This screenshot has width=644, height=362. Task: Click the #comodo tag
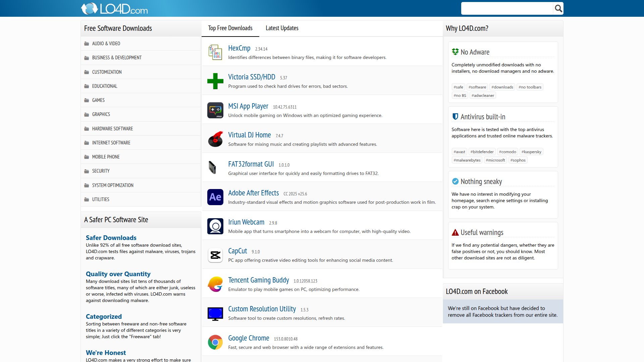(x=507, y=152)
